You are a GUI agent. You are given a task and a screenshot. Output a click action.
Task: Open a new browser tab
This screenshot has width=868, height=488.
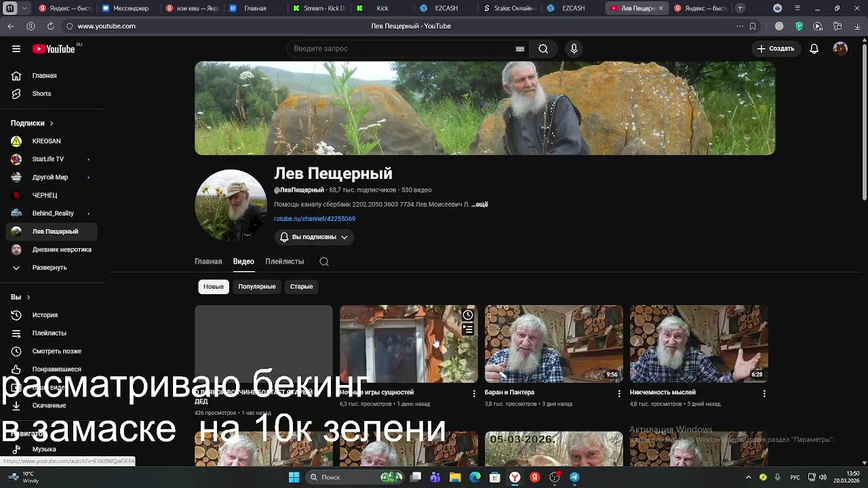pyautogui.click(x=740, y=8)
